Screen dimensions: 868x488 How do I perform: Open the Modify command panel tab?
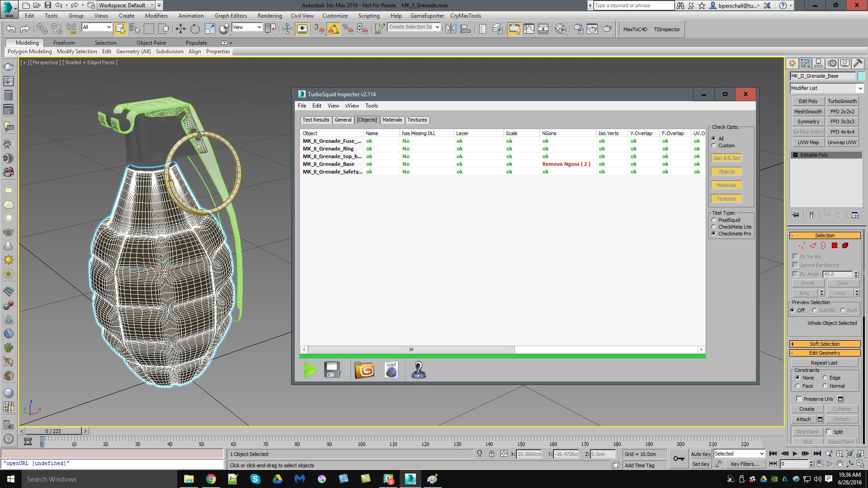805,64
